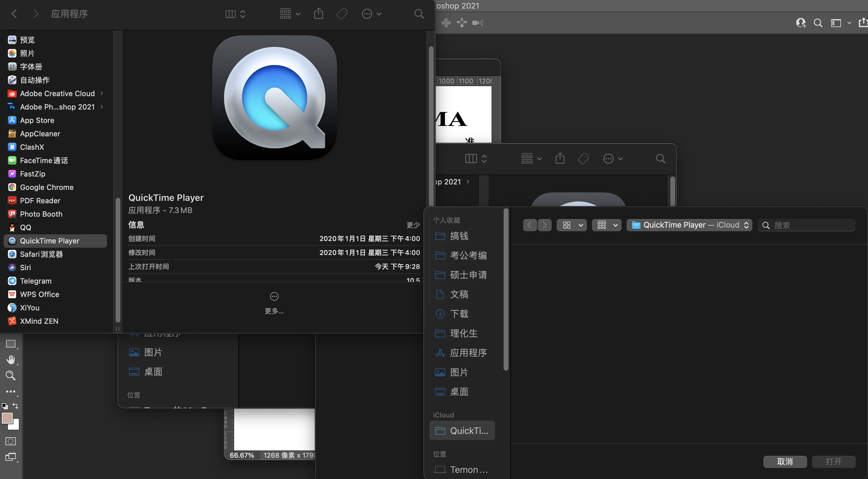Screen dimensions: 868x479
Task: Click the tag icon in Finder toolbar
Action: 342,14
